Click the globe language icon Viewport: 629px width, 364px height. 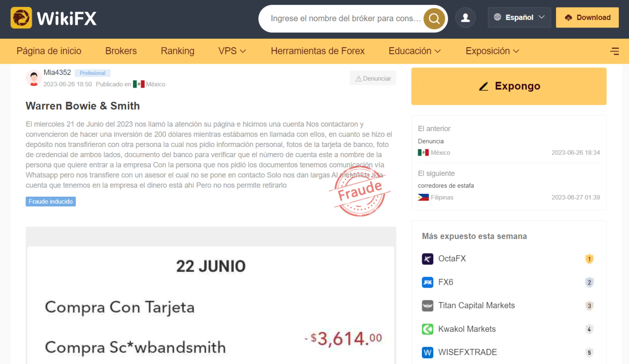point(497,17)
